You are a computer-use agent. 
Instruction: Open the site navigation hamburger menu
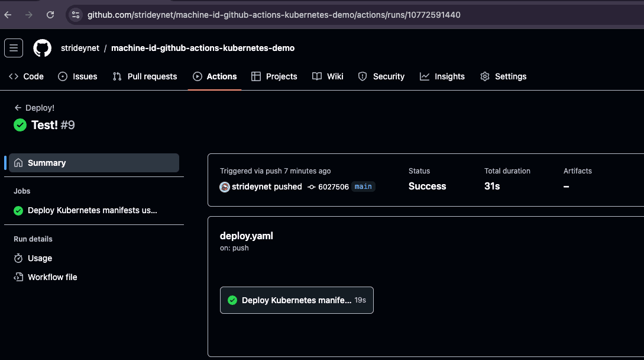(x=13, y=48)
